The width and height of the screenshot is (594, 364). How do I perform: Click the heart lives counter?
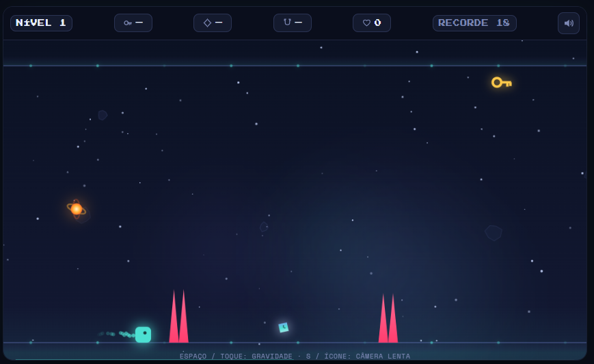tap(372, 23)
